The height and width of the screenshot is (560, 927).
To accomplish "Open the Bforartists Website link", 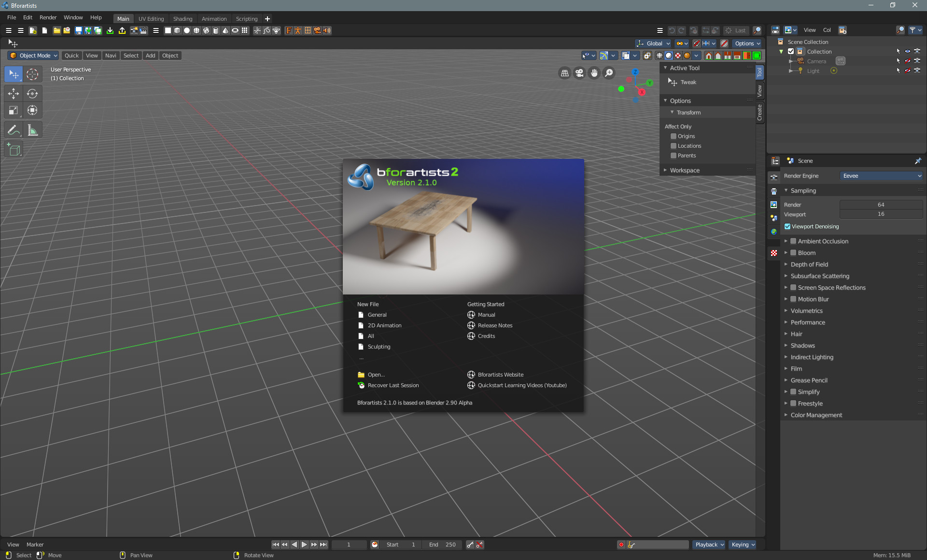I will [500, 375].
